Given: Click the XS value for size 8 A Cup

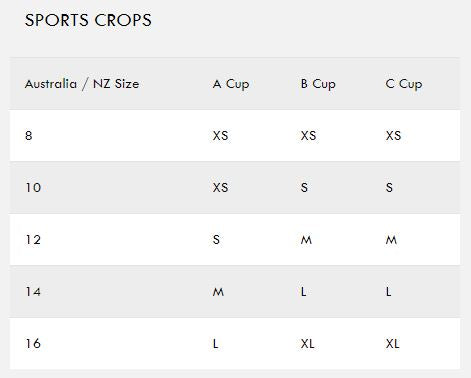Looking at the screenshot, I should [221, 136].
